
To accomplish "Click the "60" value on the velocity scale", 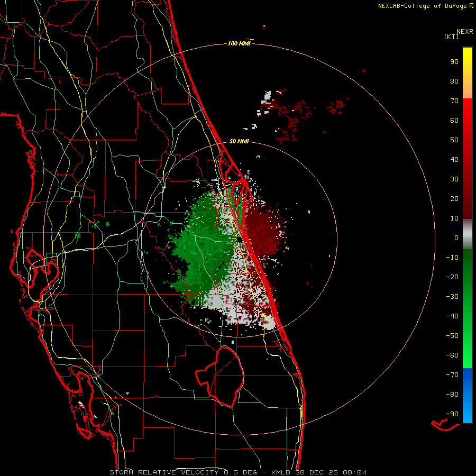I will [x=454, y=120].
